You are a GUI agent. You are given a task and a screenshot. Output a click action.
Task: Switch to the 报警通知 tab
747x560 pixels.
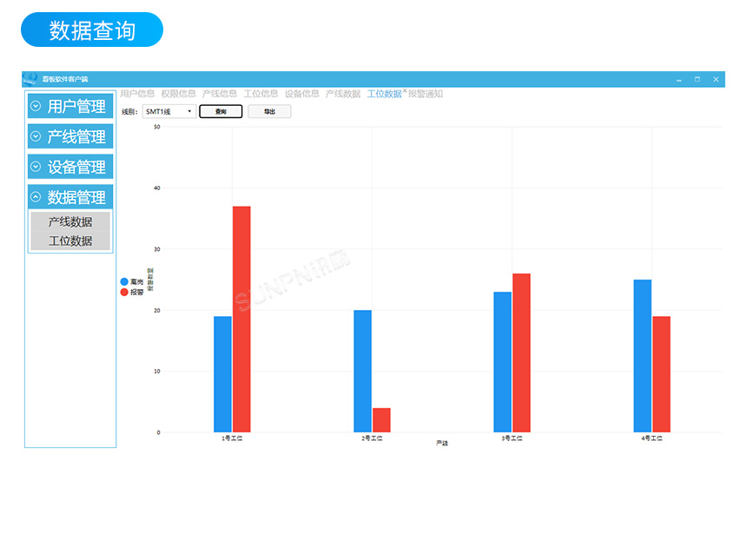426,94
